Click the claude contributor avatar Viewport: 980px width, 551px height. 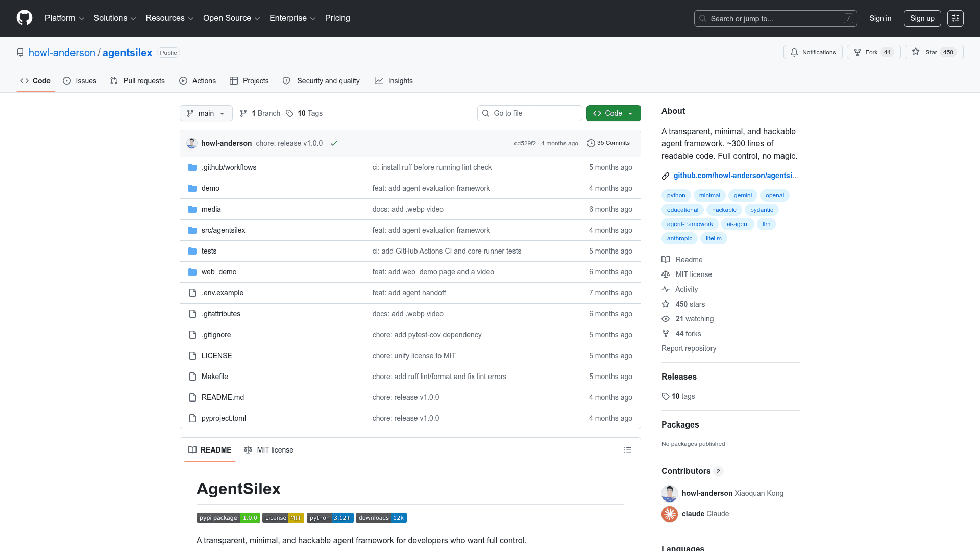(670, 514)
